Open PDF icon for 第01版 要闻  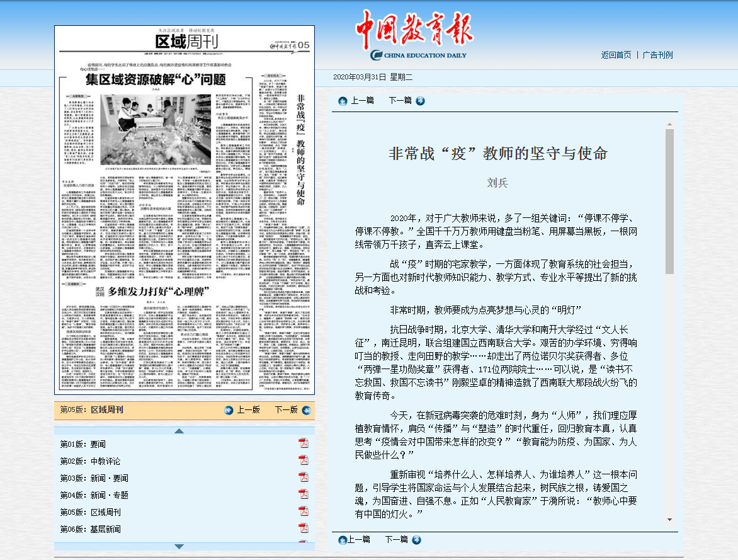[304, 443]
